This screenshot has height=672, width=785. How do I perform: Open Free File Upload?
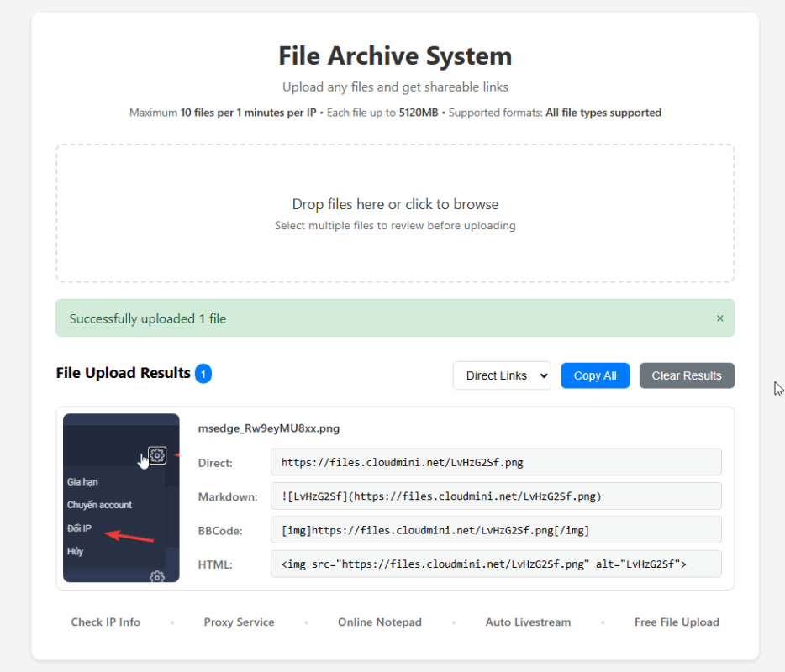(x=677, y=622)
